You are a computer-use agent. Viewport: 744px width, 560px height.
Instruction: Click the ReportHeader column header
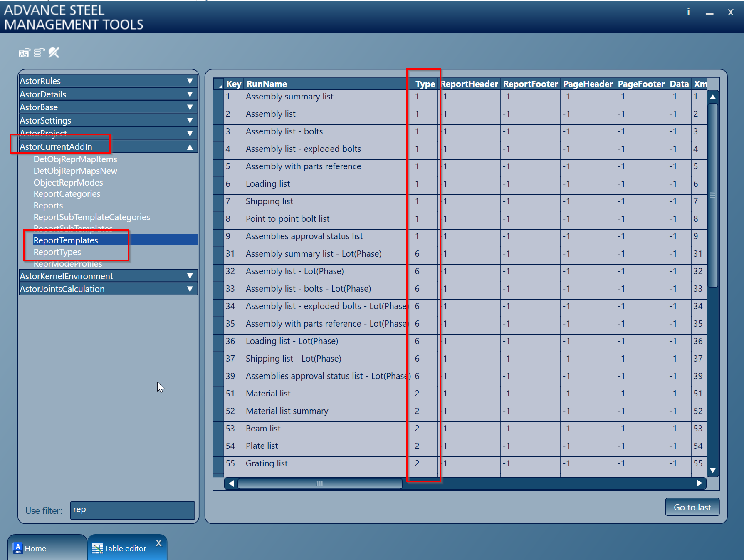click(470, 84)
